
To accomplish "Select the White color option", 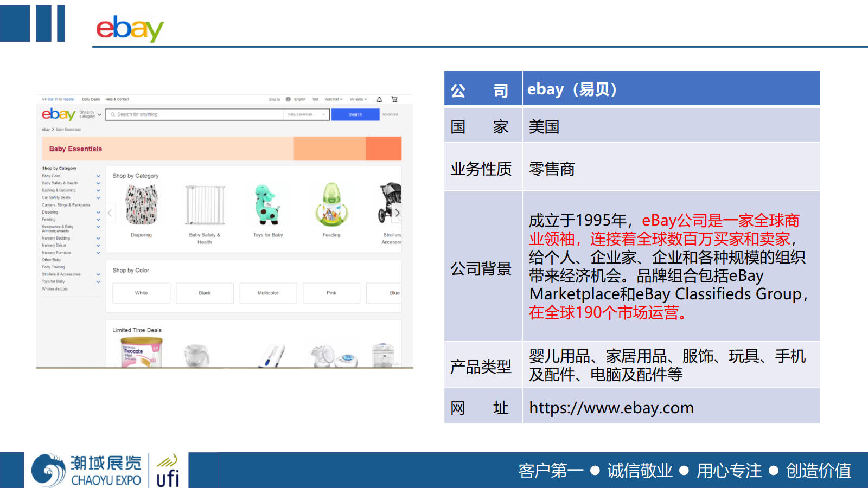I will [141, 293].
